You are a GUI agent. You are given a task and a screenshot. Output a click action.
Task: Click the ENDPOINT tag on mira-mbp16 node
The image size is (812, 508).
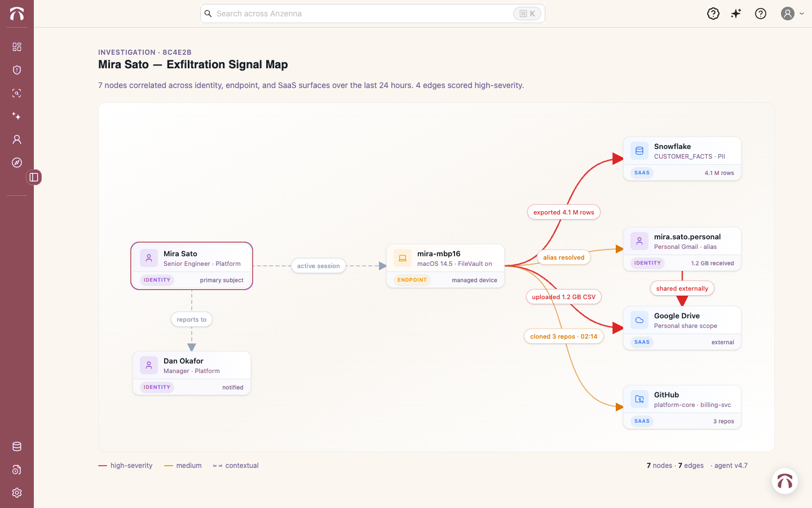(412, 280)
